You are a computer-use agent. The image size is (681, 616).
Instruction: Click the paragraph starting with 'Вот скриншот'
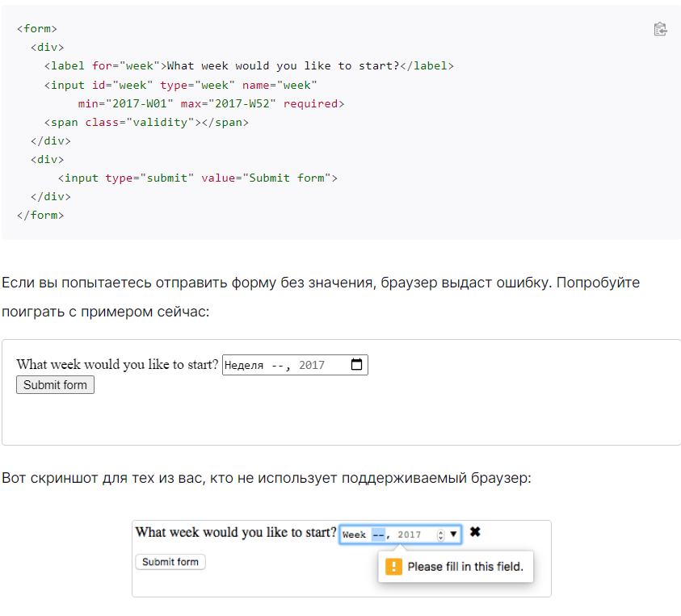(x=267, y=478)
